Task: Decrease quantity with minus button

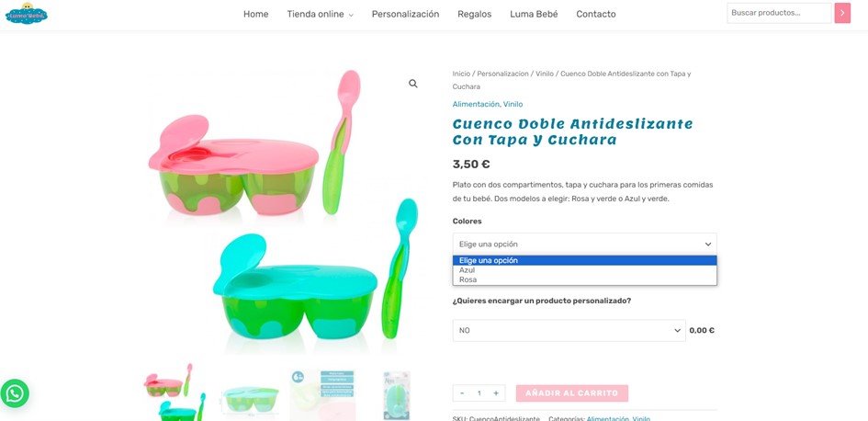Action: pos(462,393)
